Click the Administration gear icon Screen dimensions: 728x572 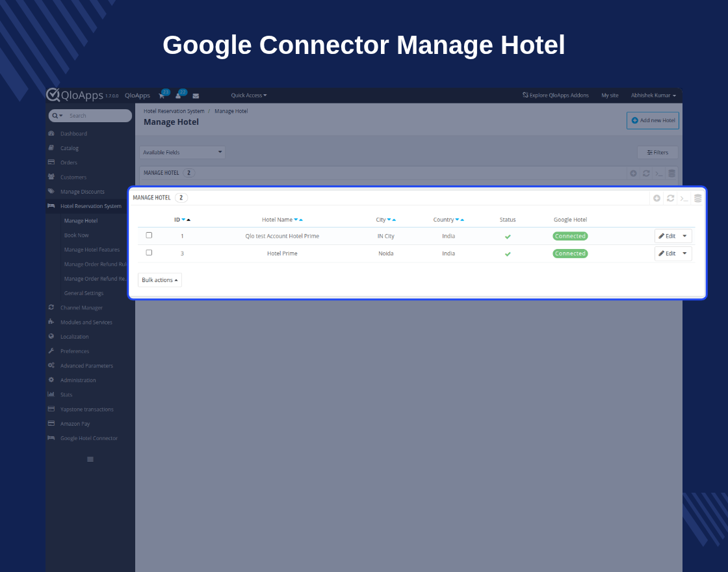pyautogui.click(x=51, y=380)
